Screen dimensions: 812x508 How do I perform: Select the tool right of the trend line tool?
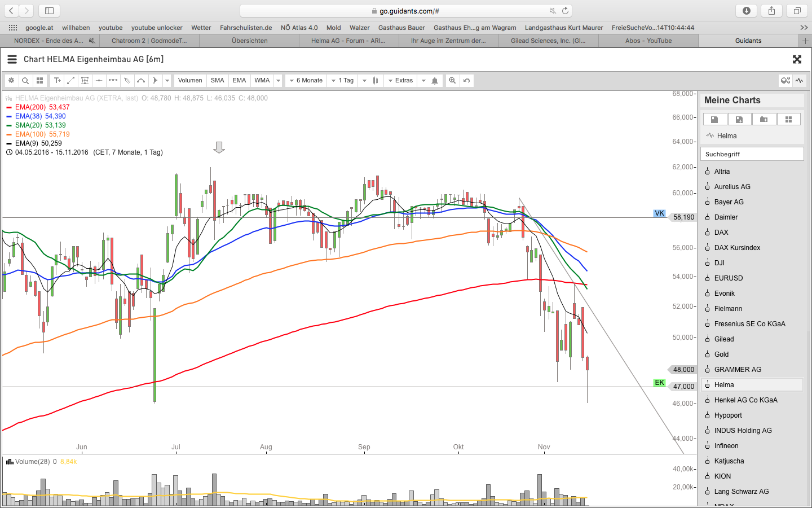(85, 81)
